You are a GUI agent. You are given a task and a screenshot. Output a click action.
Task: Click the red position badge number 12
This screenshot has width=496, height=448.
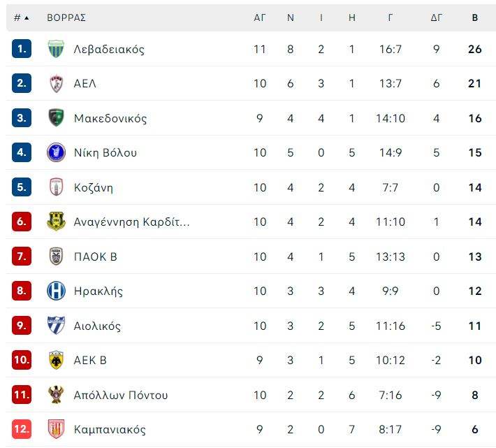point(22,429)
